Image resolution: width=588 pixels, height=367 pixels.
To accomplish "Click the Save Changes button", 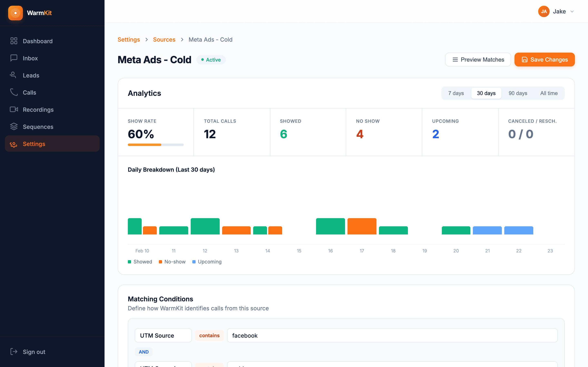I will point(545,60).
